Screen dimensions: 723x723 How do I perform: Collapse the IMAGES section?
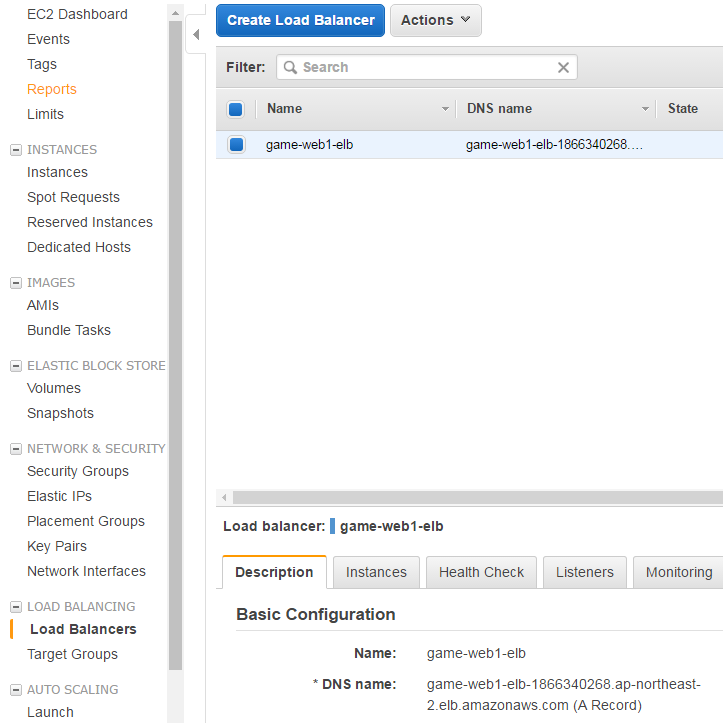16,283
